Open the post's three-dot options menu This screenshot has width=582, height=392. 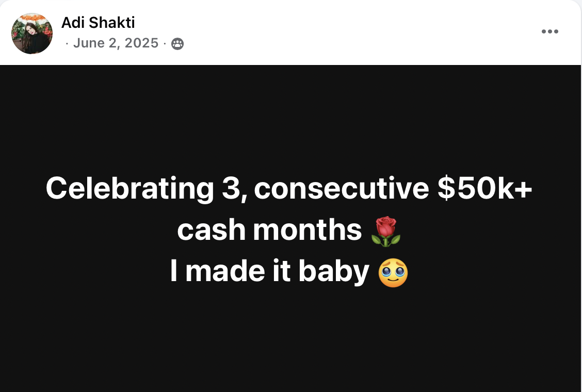pos(549,31)
